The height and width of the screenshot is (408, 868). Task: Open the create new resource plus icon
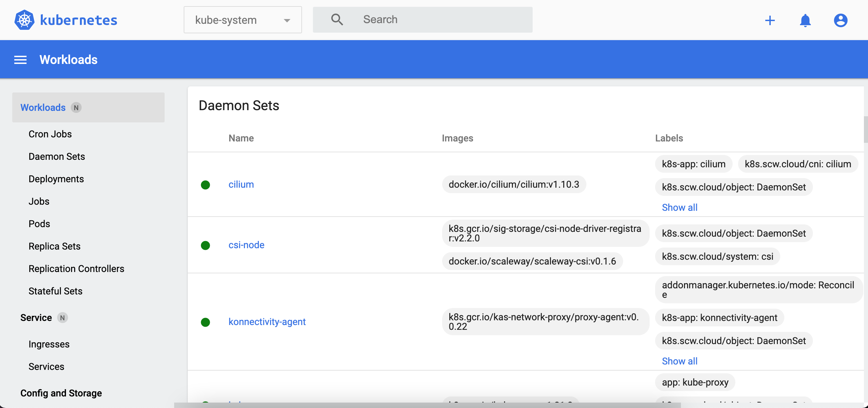[770, 20]
